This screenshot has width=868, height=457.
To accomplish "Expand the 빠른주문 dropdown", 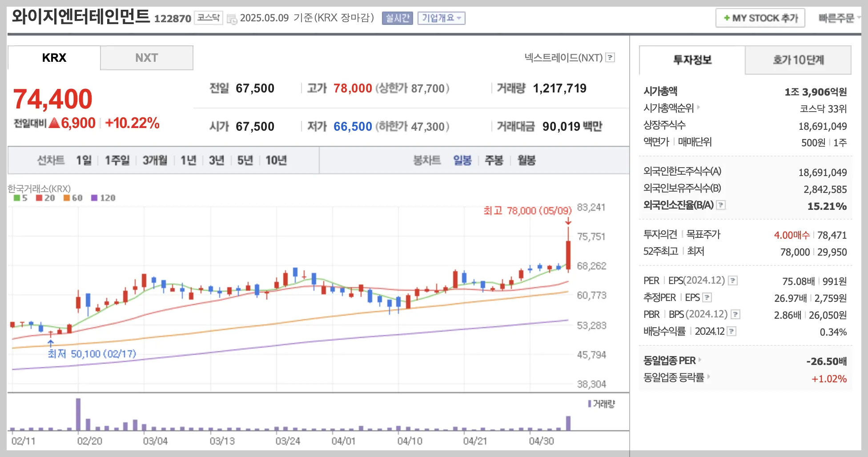I will [840, 18].
